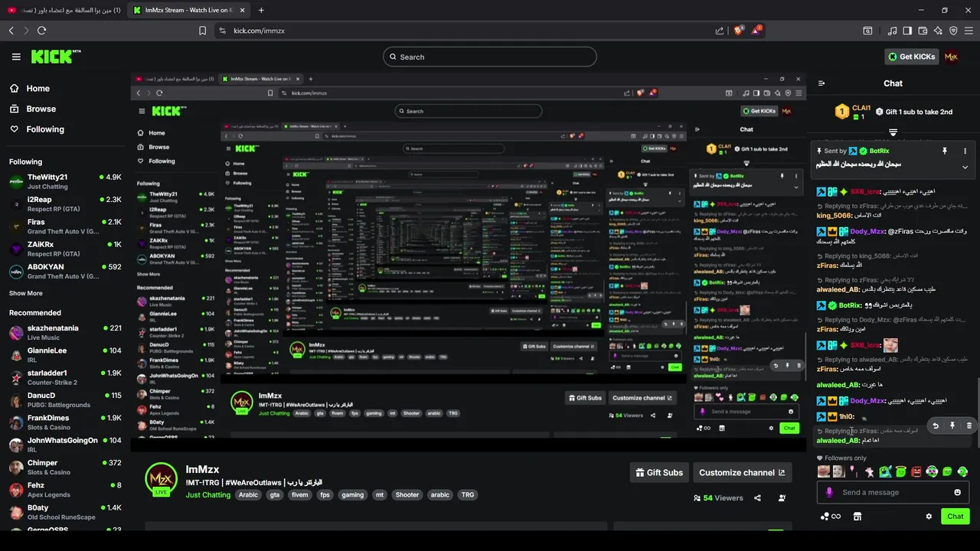Click Brave Shields lion icon
The height and width of the screenshot is (551, 980).
[x=739, y=31]
